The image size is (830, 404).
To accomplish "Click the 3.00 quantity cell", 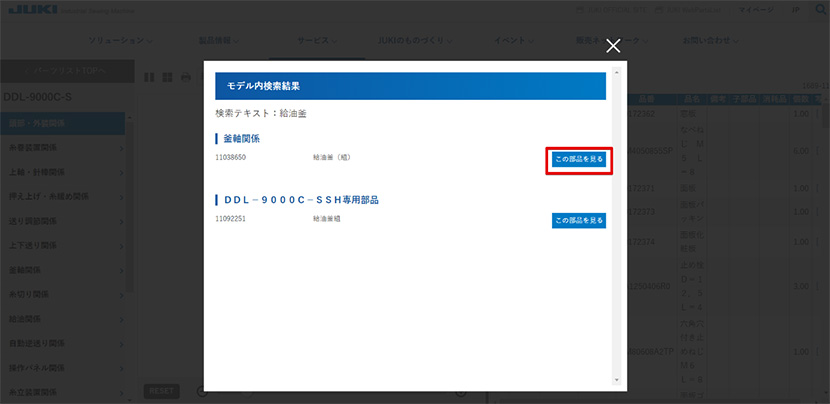I will (801, 286).
